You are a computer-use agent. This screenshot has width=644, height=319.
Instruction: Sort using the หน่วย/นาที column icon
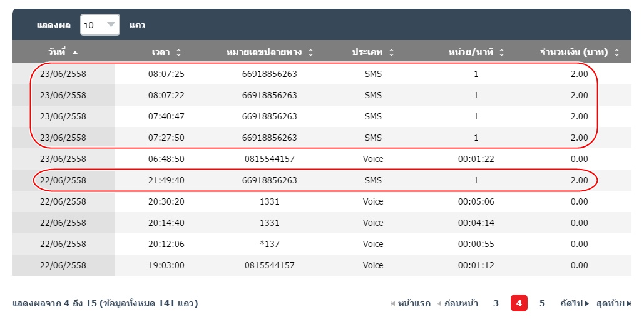[x=501, y=53]
